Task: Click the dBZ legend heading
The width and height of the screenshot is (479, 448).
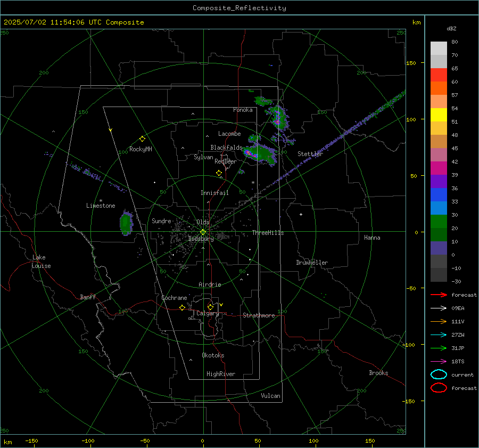Action: pos(451,28)
